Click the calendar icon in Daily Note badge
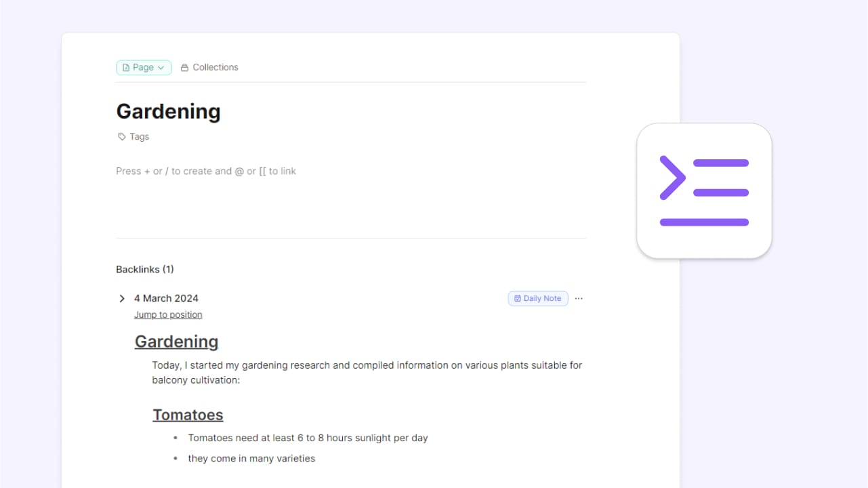868x488 pixels. tap(518, 298)
